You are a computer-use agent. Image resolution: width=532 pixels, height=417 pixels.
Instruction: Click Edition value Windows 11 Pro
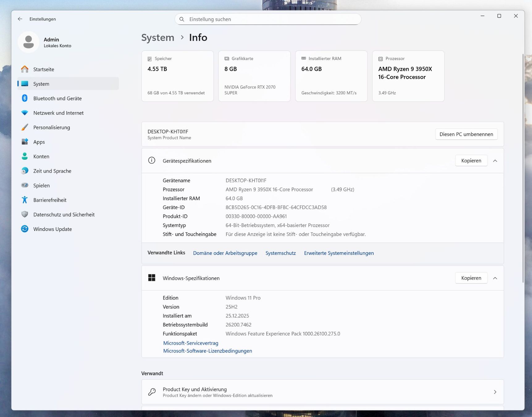[243, 298]
